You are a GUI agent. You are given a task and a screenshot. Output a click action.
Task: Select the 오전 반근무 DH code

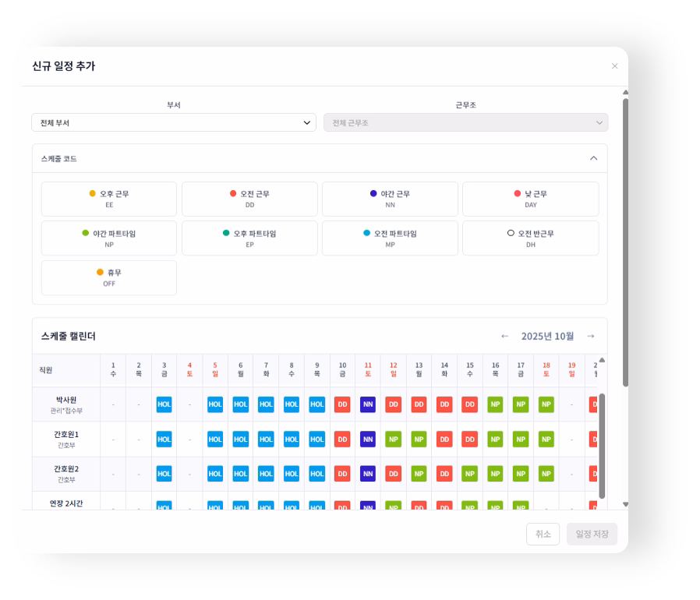(530, 238)
